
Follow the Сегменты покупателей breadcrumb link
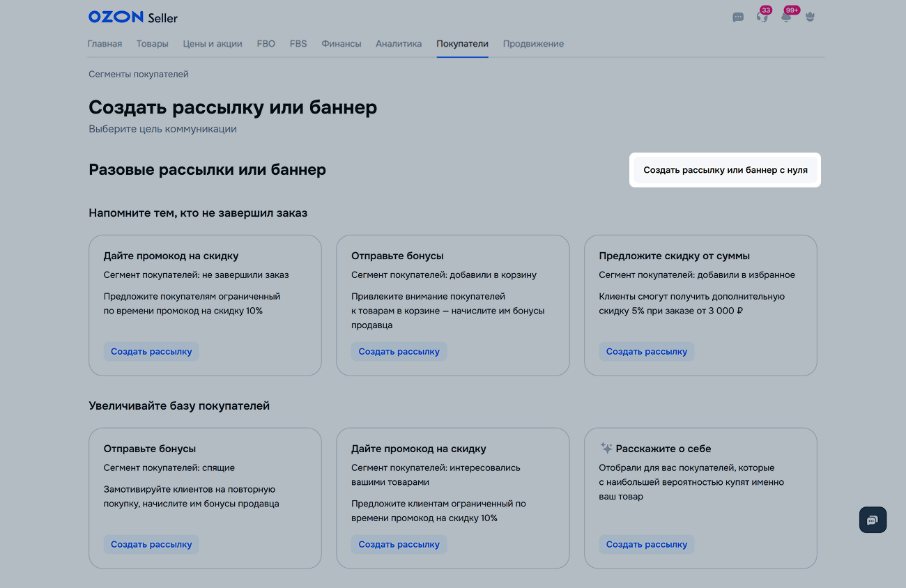pos(139,75)
